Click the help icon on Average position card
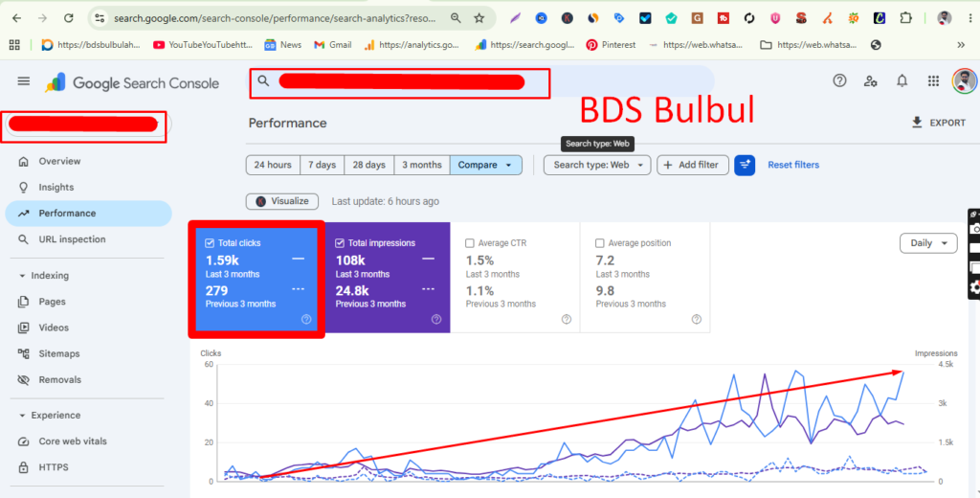 [697, 319]
